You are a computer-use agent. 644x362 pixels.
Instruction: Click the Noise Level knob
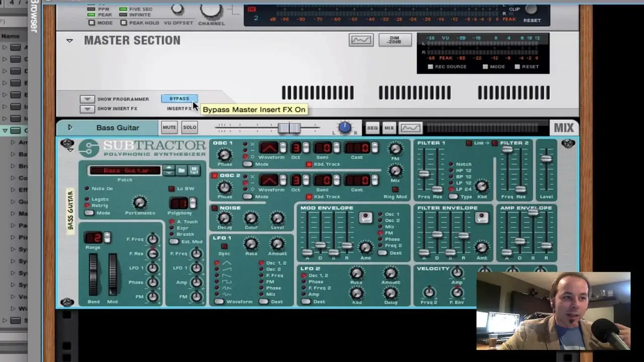click(x=277, y=218)
